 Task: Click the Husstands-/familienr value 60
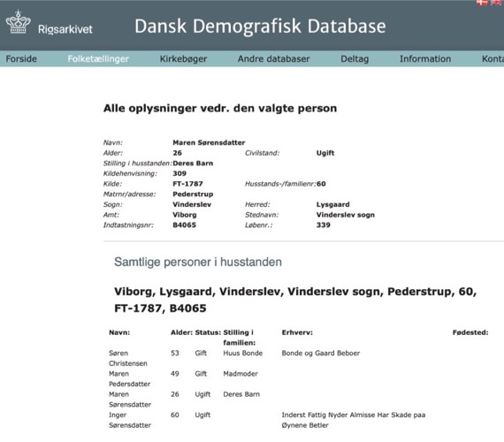click(x=321, y=184)
